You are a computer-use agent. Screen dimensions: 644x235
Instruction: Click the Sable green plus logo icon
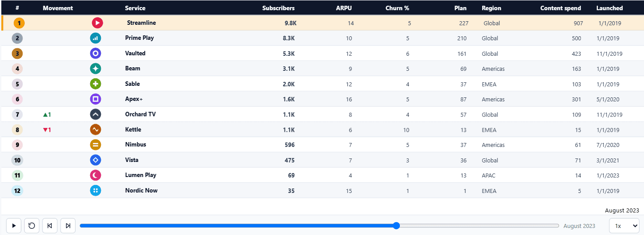pyautogui.click(x=96, y=84)
